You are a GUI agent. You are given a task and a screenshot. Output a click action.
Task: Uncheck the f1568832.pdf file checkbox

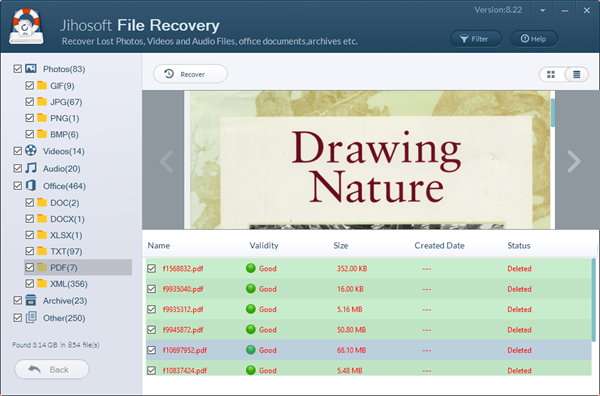pos(152,268)
